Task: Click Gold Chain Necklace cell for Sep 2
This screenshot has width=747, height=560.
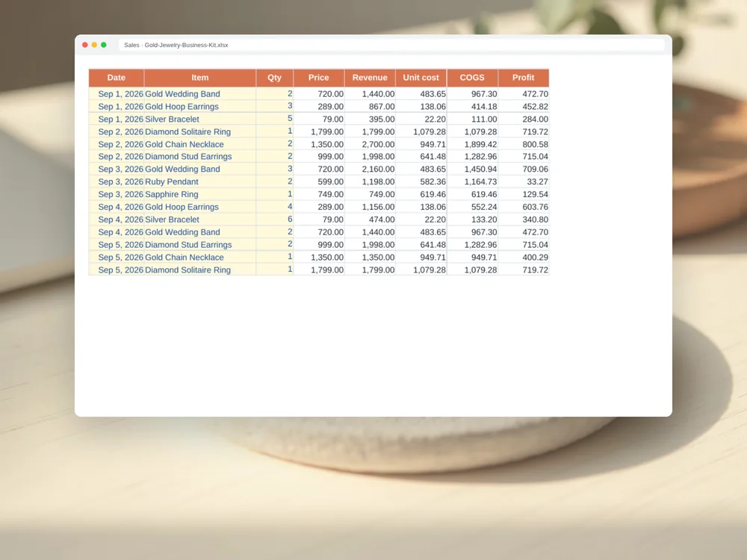Action: (x=200, y=144)
